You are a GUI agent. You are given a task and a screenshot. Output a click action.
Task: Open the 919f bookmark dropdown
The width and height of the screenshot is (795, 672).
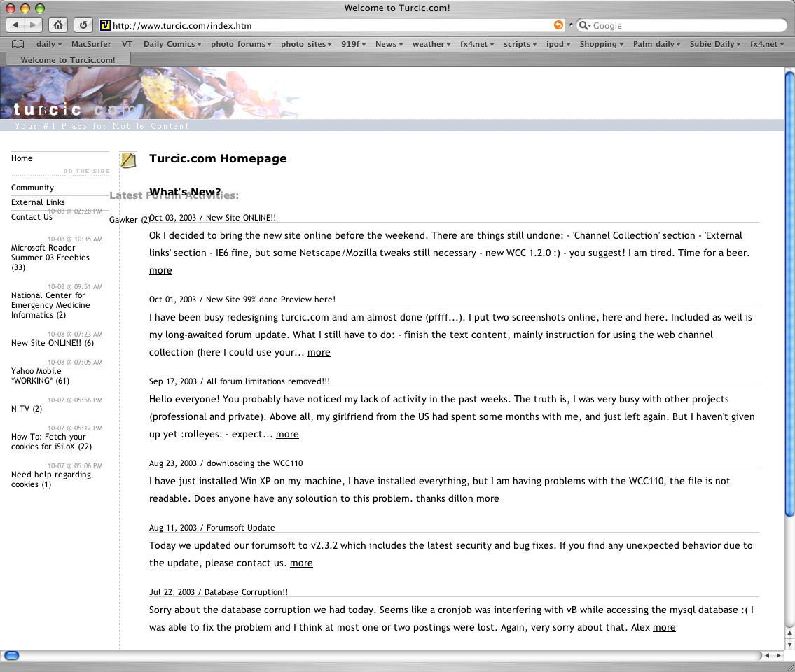[354, 44]
